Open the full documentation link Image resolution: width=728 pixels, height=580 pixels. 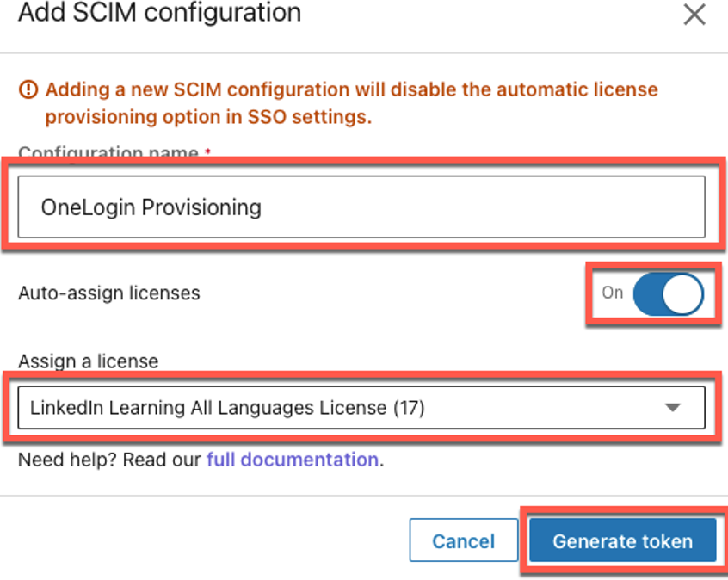pyautogui.click(x=293, y=460)
